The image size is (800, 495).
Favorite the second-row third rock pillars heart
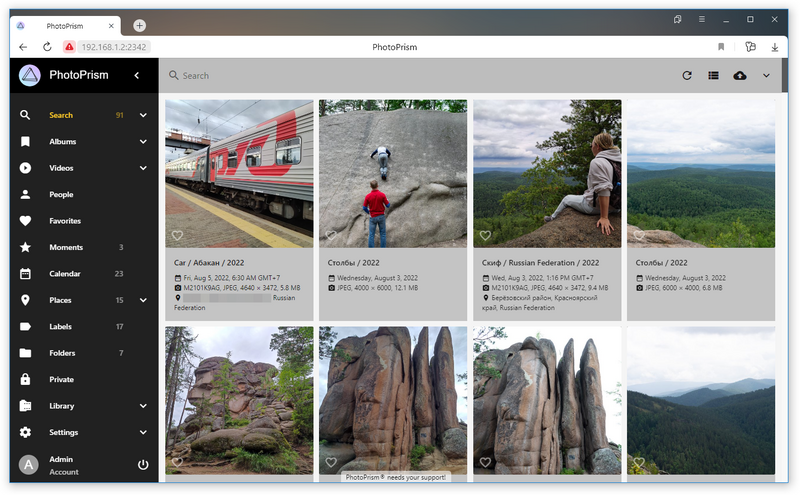point(485,462)
